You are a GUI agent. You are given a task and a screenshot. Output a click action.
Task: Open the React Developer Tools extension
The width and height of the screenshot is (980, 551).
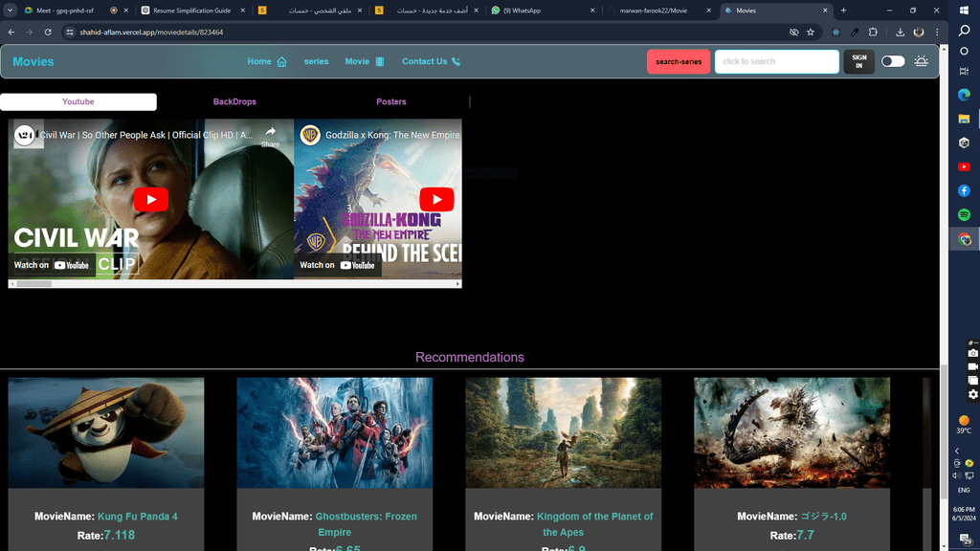pyautogui.click(x=835, y=32)
